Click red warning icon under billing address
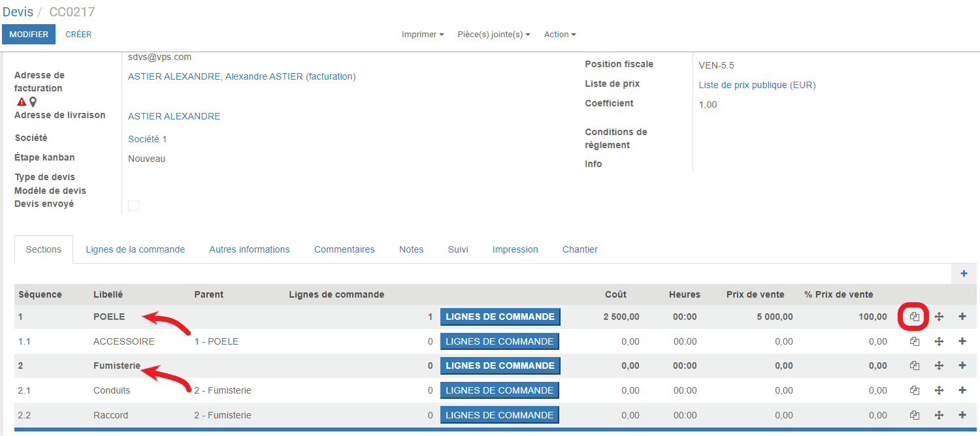Viewport: 980px width, 436px height. point(22,102)
